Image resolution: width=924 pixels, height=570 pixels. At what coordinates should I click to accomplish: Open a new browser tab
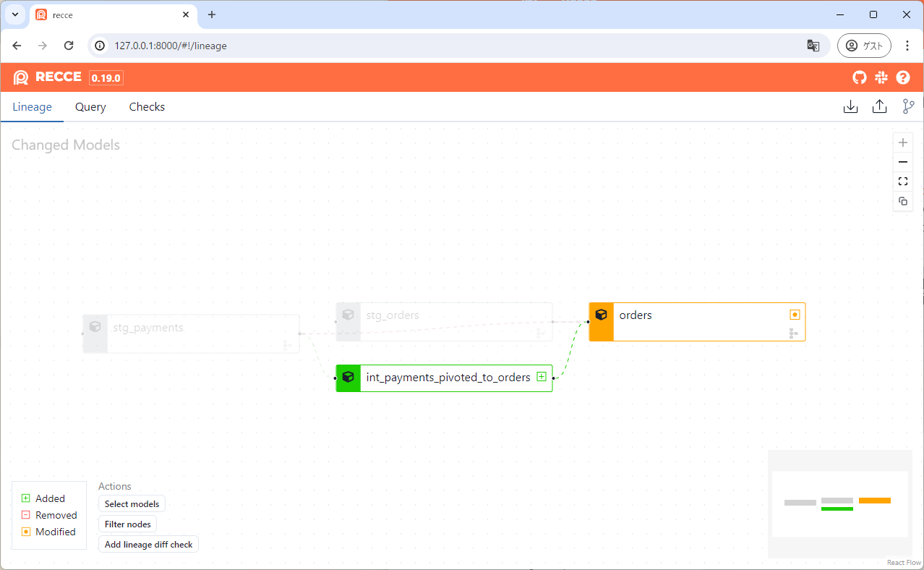pyautogui.click(x=212, y=14)
